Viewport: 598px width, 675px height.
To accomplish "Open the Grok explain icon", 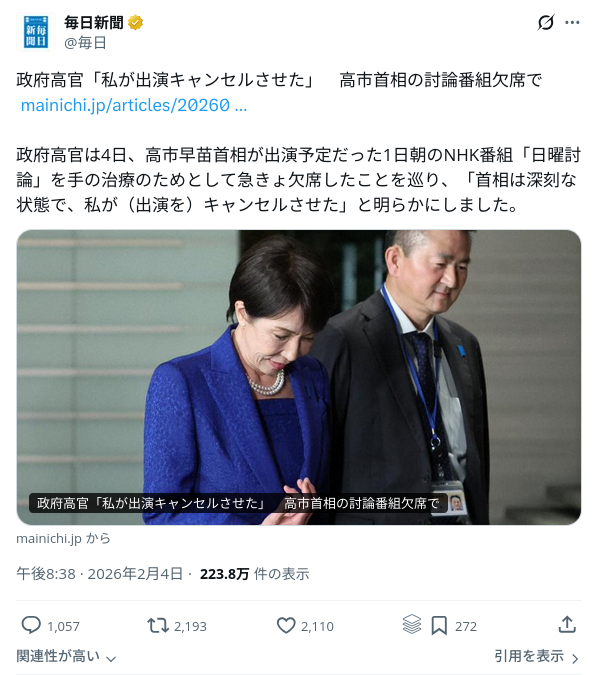I will click(x=545, y=22).
